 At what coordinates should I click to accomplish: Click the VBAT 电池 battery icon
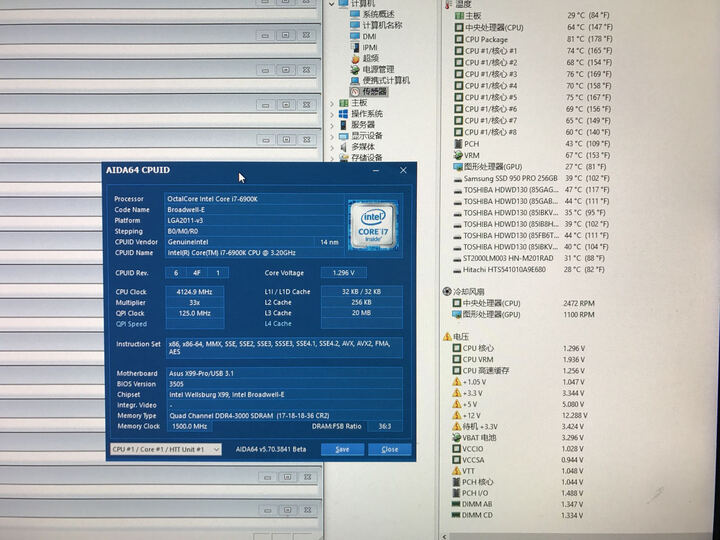pos(456,438)
